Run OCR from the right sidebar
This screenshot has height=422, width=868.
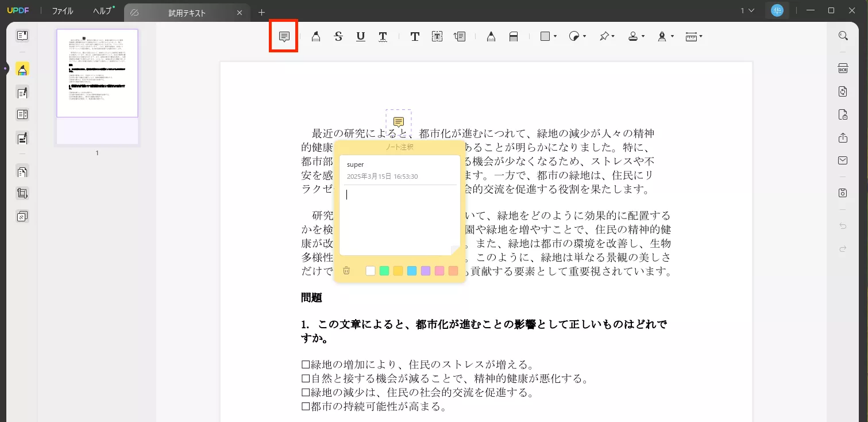click(843, 68)
